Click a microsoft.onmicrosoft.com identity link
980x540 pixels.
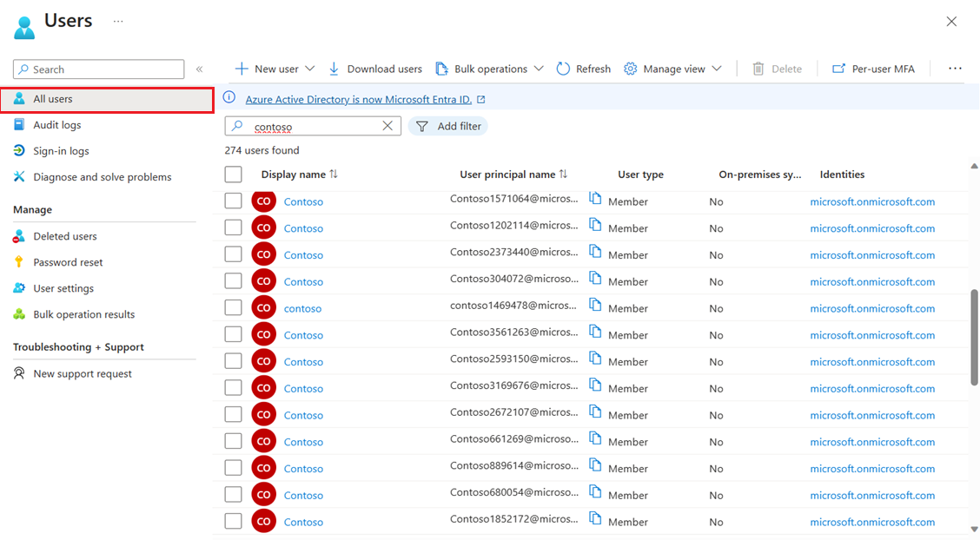[x=872, y=201]
